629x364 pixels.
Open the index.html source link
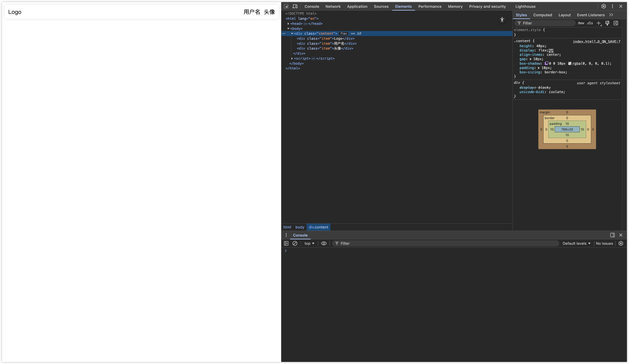(x=596, y=42)
